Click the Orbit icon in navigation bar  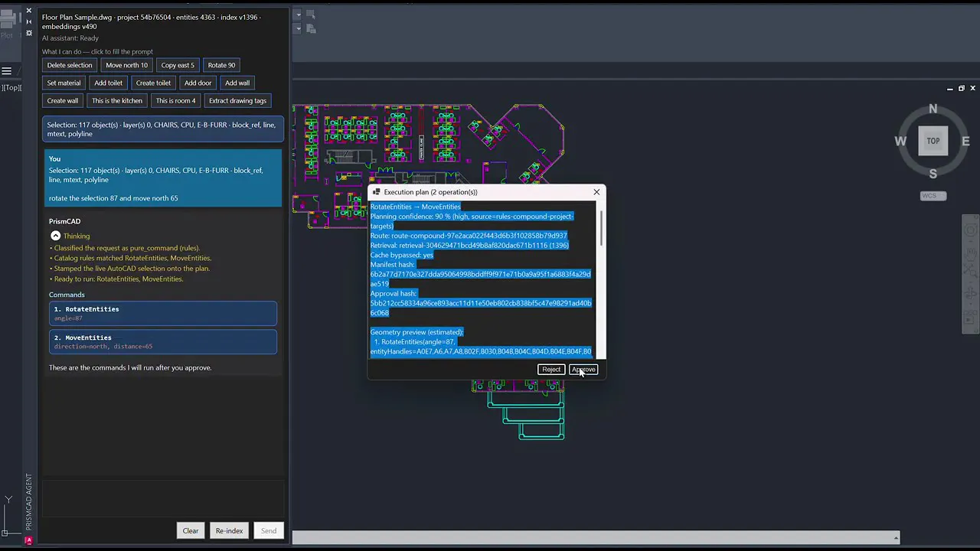pos(971,293)
